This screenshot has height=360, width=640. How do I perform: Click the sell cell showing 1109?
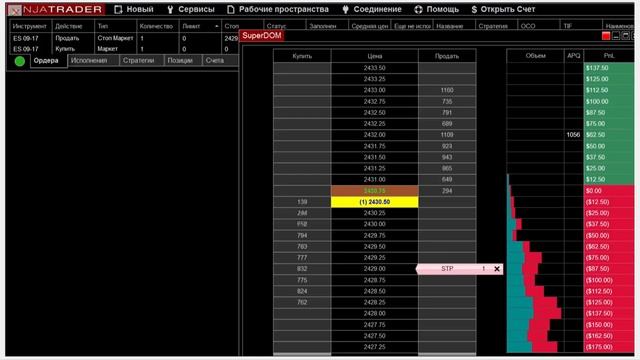point(447,135)
